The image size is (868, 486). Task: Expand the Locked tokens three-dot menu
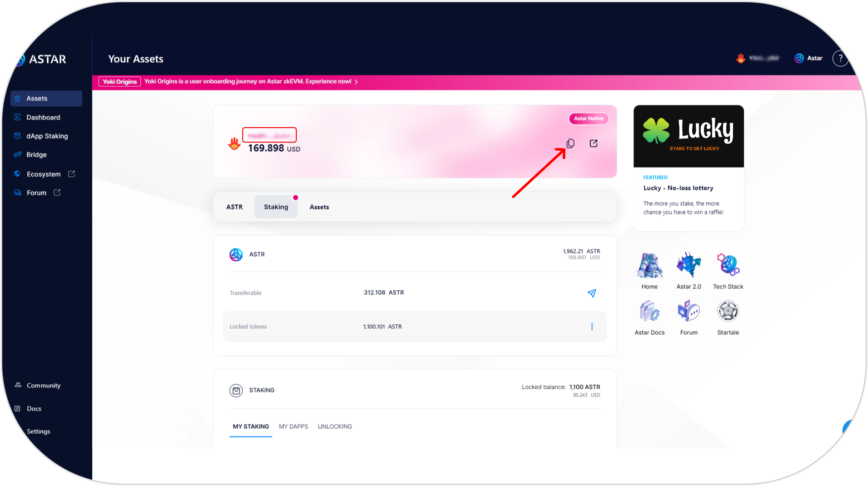[x=592, y=327]
